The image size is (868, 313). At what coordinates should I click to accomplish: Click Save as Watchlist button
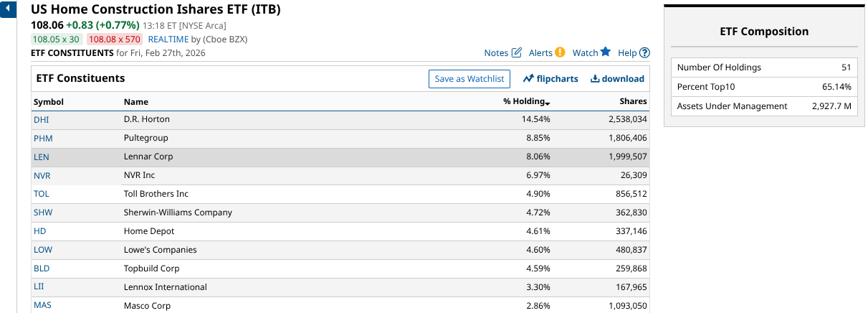[469, 79]
